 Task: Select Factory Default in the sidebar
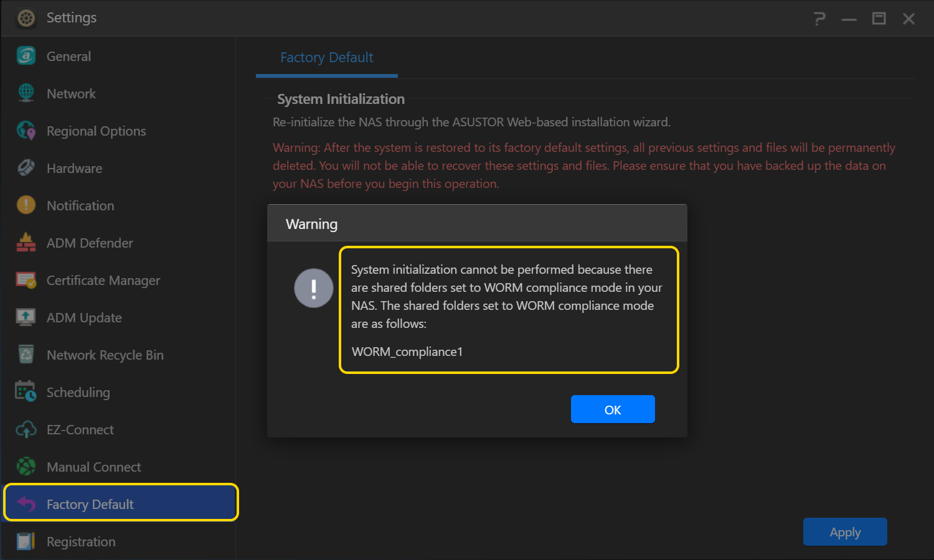90,504
